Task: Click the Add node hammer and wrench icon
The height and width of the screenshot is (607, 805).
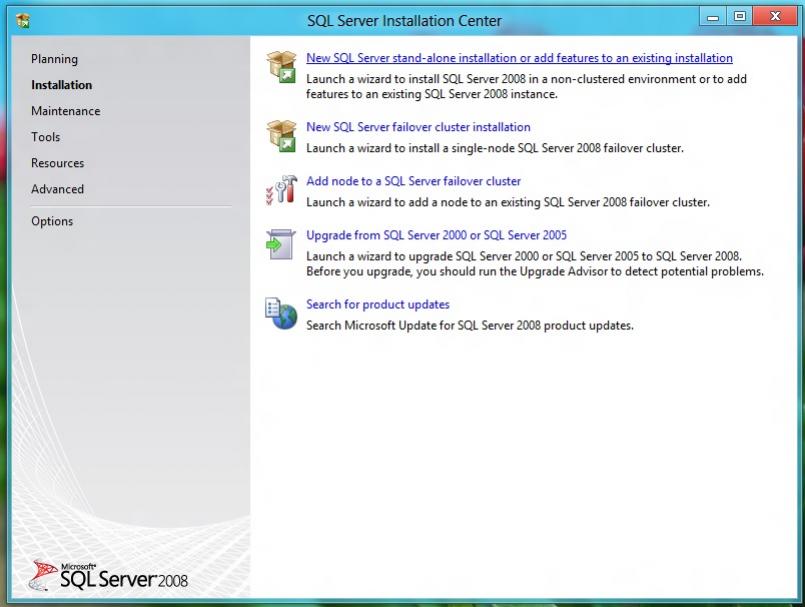Action: point(281,190)
